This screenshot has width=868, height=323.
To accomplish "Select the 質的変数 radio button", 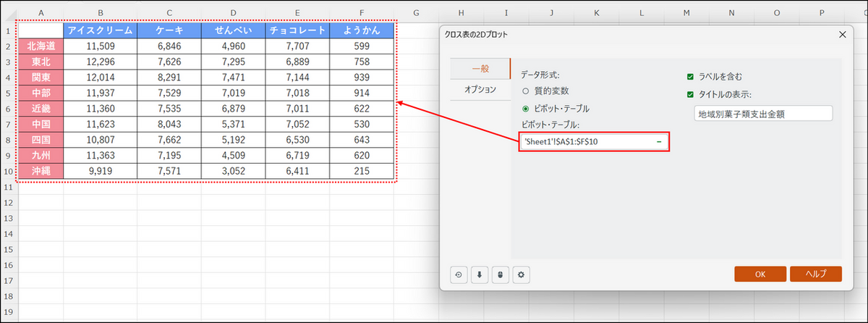I will point(526,91).
